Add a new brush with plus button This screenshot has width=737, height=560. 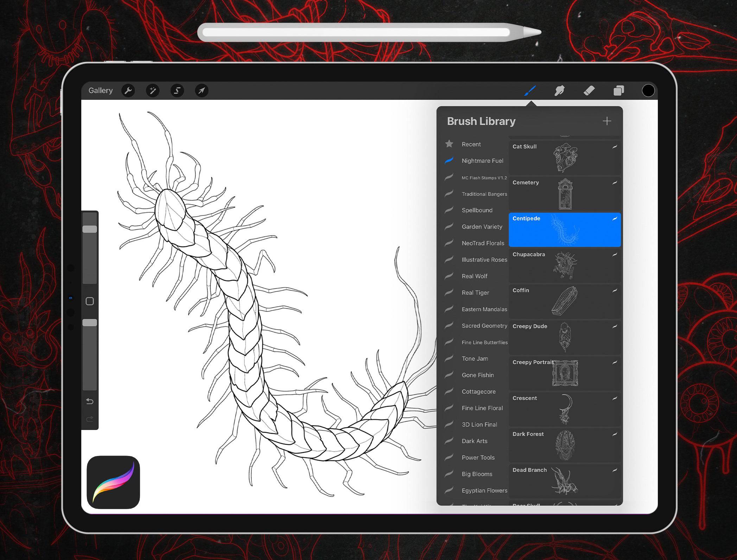pos(607,121)
